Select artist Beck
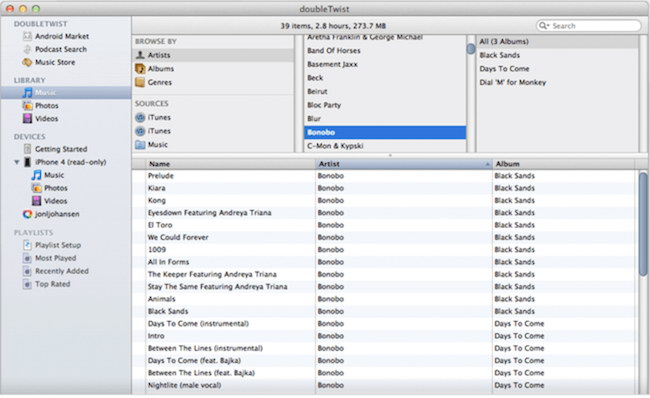Viewport: 650px width, 398px height. (x=315, y=78)
